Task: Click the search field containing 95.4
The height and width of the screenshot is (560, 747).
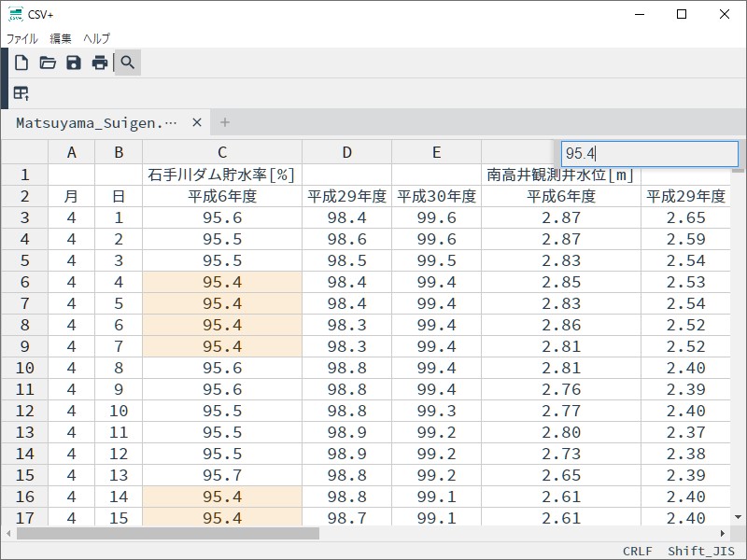Action: (x=649, y=154)
